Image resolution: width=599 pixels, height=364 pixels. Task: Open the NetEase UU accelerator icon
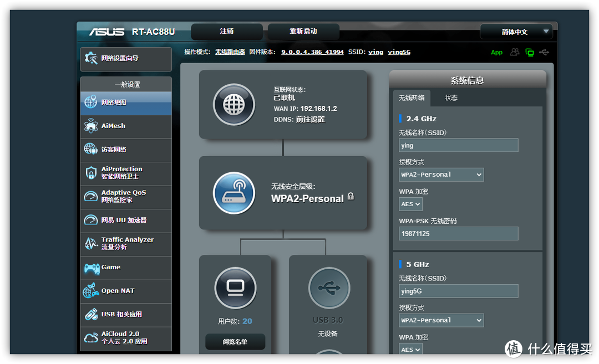pos(90,220)
